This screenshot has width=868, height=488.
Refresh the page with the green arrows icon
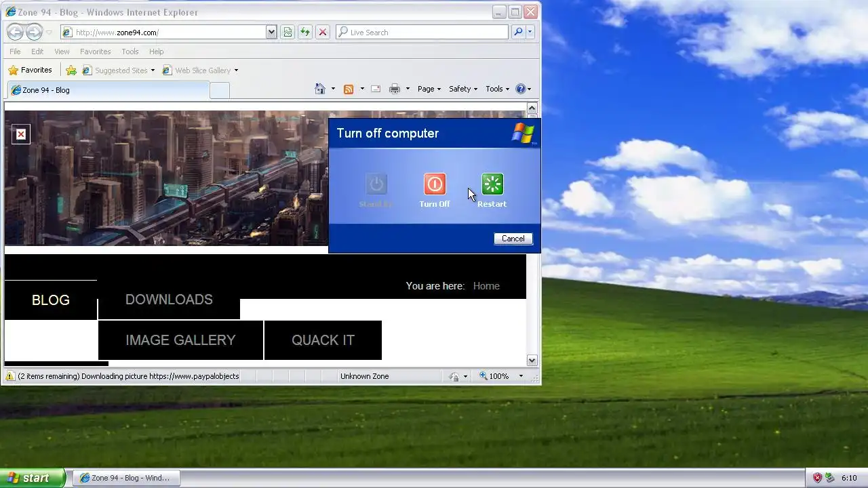(x=305, y=32)
